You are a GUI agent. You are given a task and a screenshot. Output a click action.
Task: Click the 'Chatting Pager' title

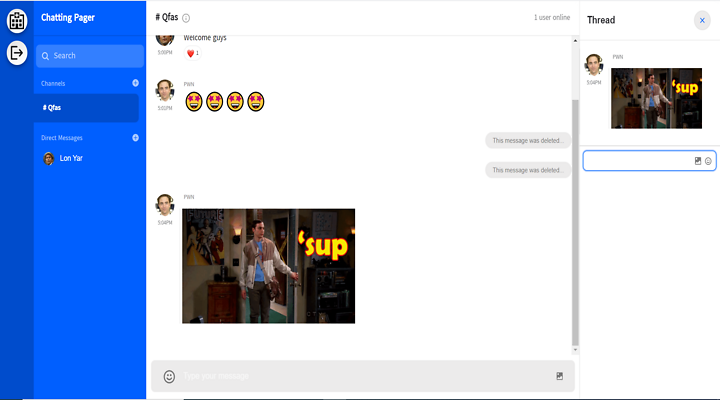tap(68, 18)
